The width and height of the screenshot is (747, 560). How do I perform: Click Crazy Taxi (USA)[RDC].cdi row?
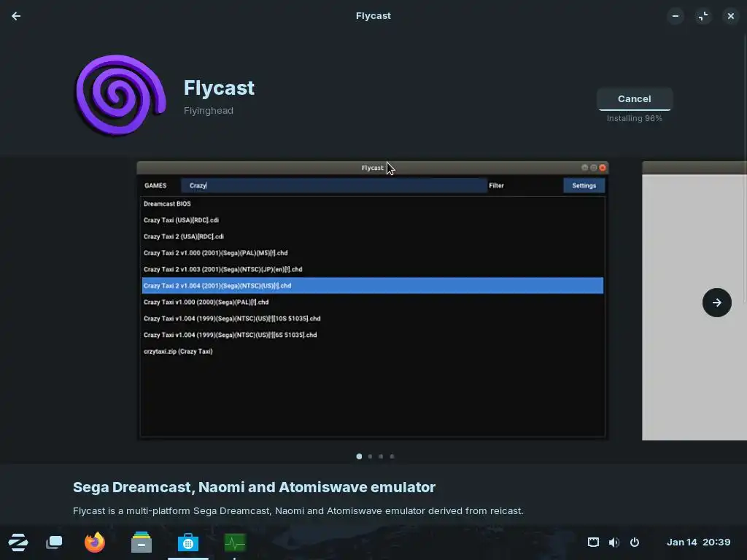(x=373, y=220)
